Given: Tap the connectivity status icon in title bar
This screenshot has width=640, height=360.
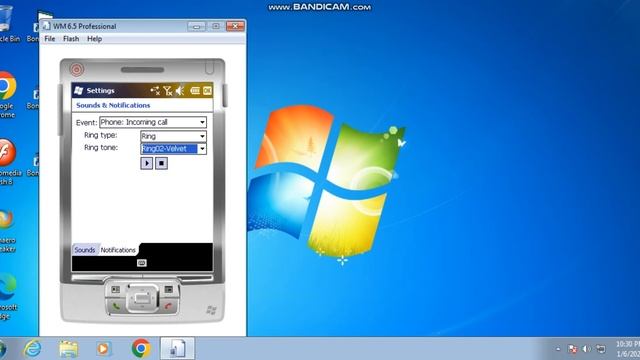Looking at the screenshot, I should pos(155,91).
